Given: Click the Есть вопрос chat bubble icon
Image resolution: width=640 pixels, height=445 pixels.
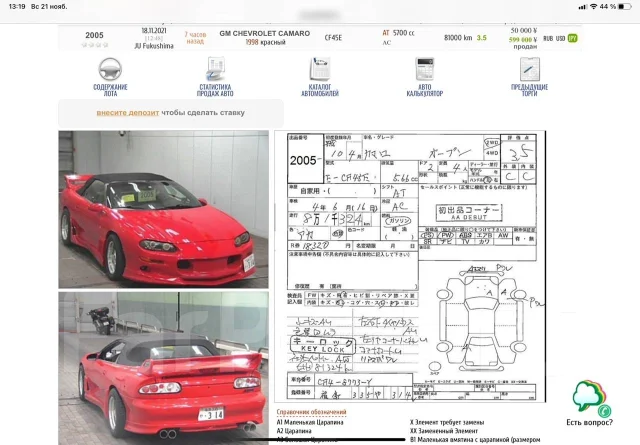Looking at the screenshot, I should pos(590,397).
